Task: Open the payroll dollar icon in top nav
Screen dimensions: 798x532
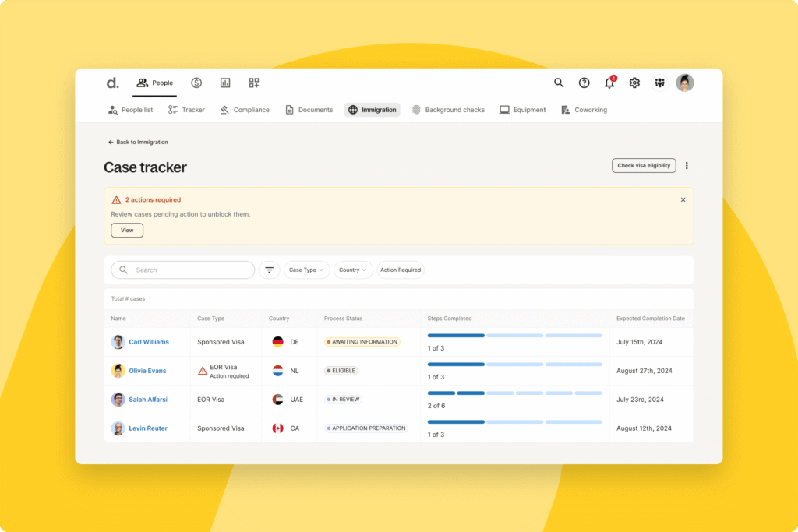Action: tap(196, 83)
